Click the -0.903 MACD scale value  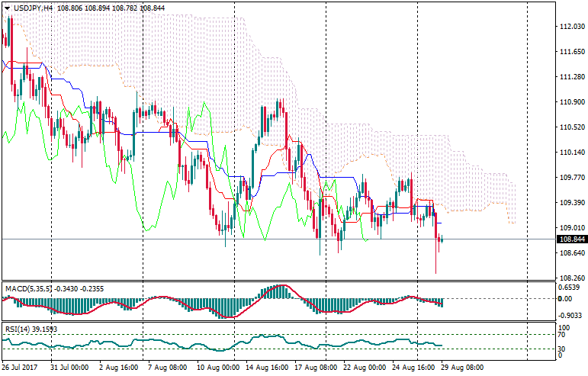click(570, 315)
